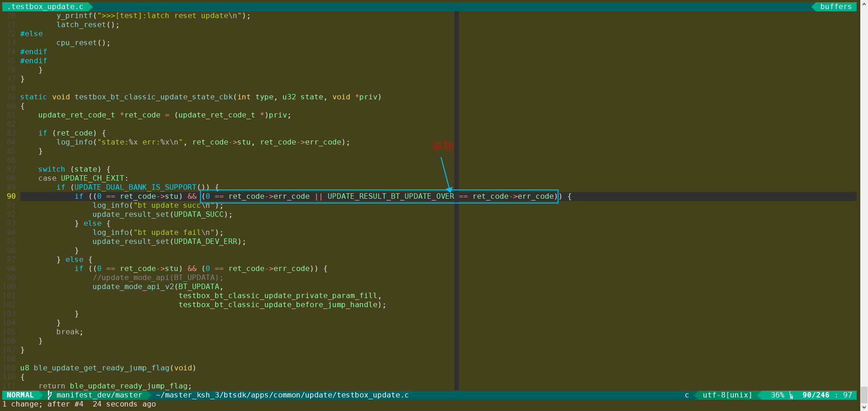Click the 36% position indicator
This screenshot has width=868, height=411.
pyautogui.click(x=777, y=395)
